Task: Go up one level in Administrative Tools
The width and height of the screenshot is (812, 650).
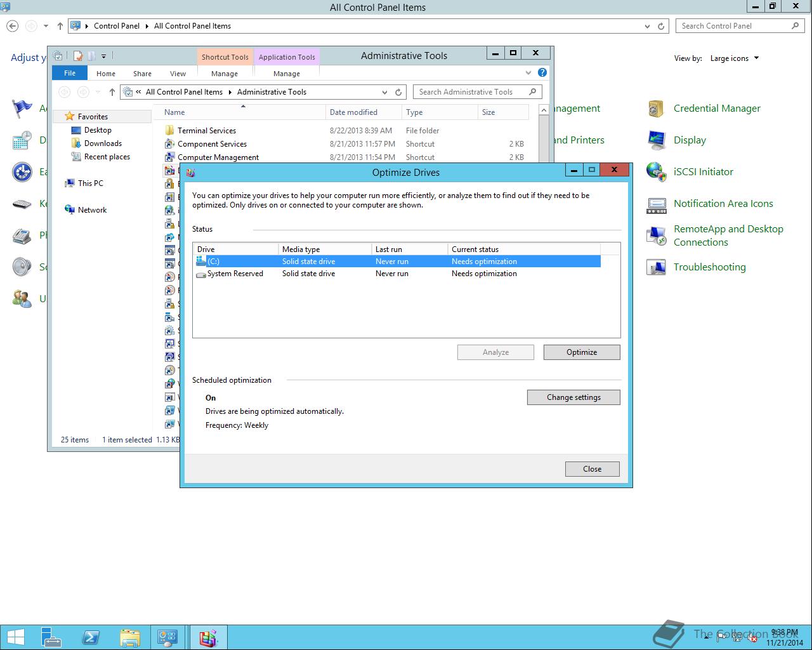Action: 112,92
